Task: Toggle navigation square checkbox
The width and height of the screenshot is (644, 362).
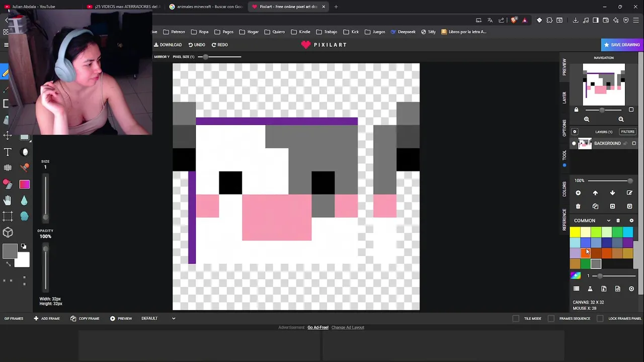Action: pyautogui.click(x=631, y=110)
